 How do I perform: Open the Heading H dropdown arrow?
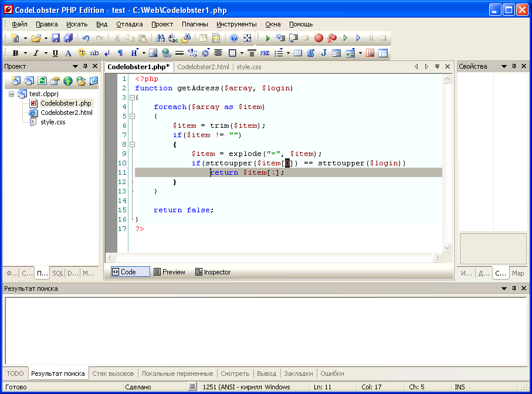pos(144,53)
